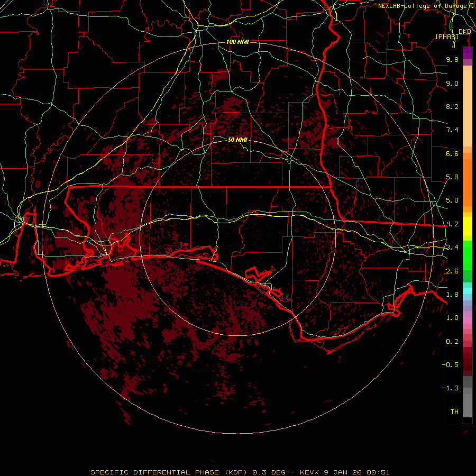Click the 9.0 value on the color scale

(452, 83)
